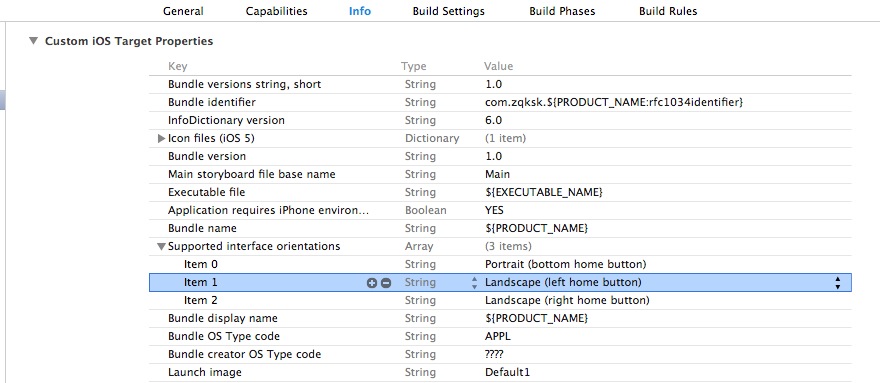This screenshot has width=880, height=383.
Task: Switch to the Build Rules tab
Action: pos(668,11)
